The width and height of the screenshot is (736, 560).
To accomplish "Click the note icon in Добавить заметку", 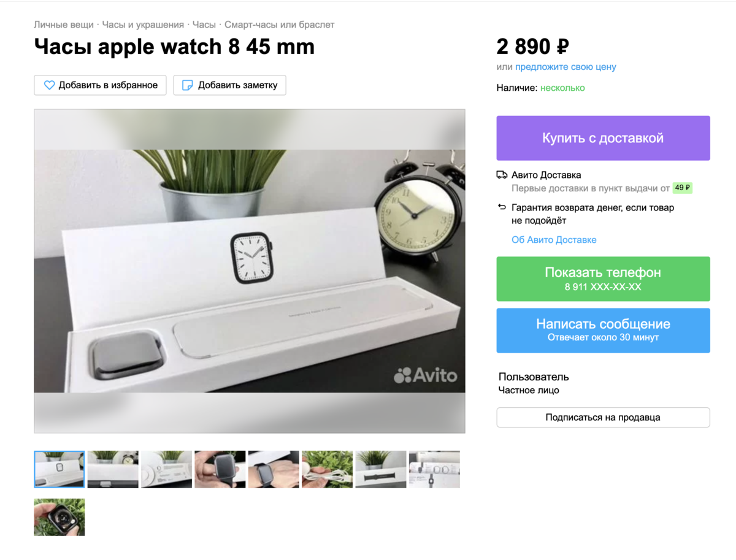I will click(188, 85).
